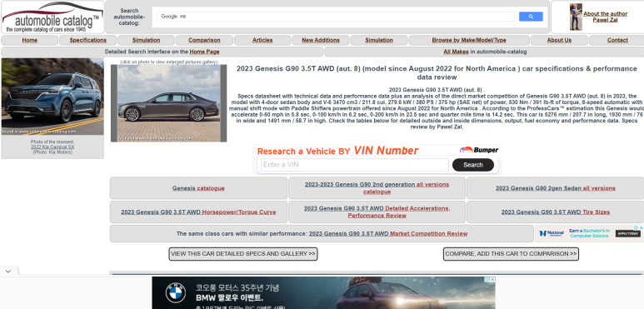
Task: Open the 2022 Kia Carnival SX link
Action: (52, 147)
